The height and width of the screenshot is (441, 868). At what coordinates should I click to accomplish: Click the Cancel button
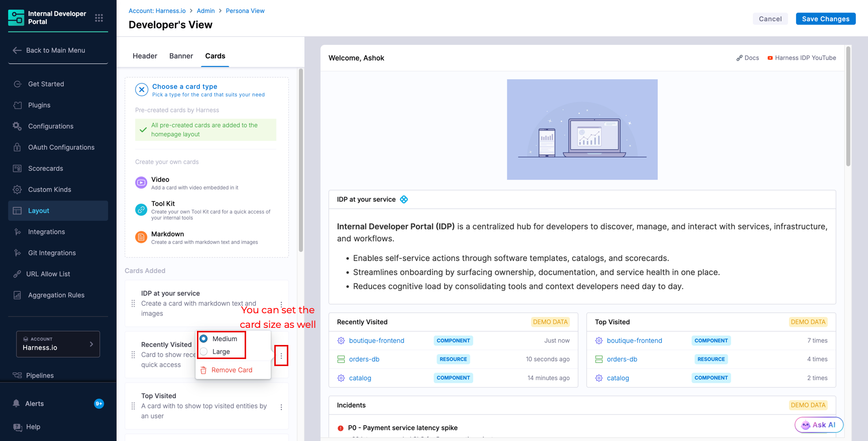770,19
